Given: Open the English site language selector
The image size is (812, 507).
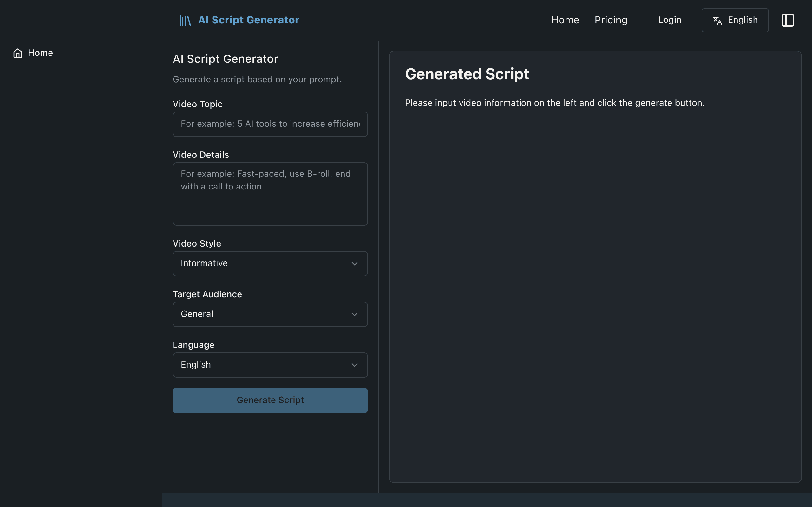Looking at the screenshot, I should pyautogui.click(x=735, y=20).
